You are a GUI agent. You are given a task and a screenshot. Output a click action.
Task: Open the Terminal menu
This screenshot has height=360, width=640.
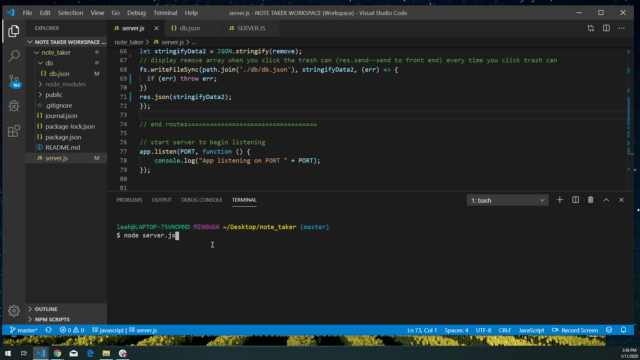pyautogui.click(x=165, y=13)
